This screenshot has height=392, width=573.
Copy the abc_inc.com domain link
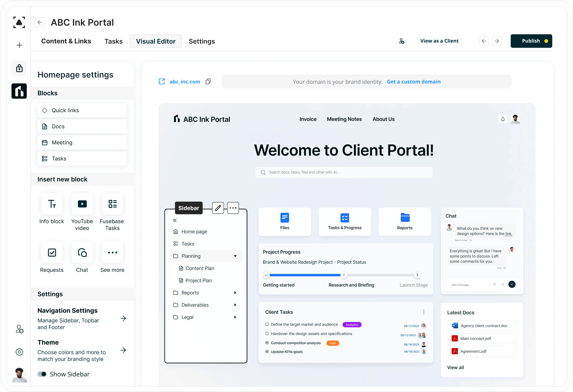[x=208, y=81]
